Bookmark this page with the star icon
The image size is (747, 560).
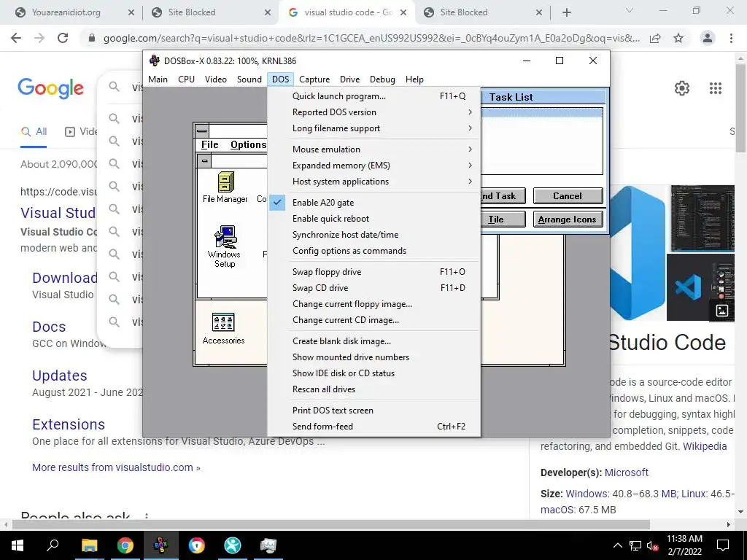click(x=678, y=38)
